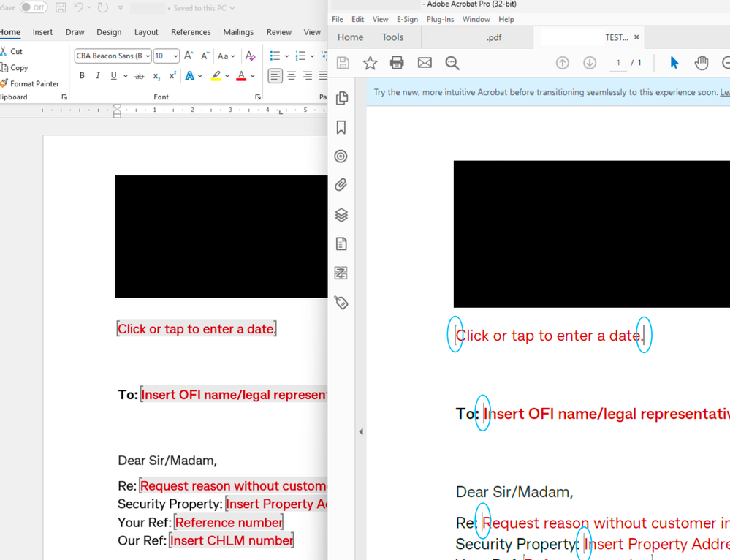Increase font size with the Grow Font icon

(x=188, y=56)
